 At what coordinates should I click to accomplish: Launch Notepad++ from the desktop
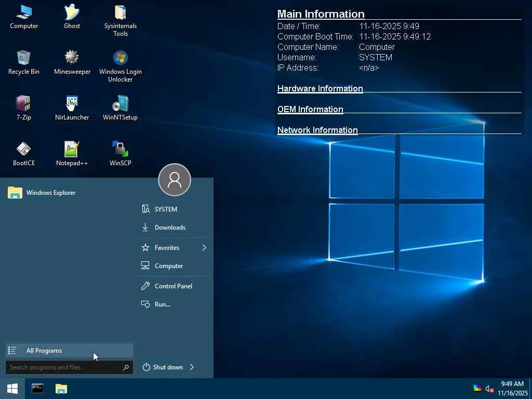click(72, 154)
